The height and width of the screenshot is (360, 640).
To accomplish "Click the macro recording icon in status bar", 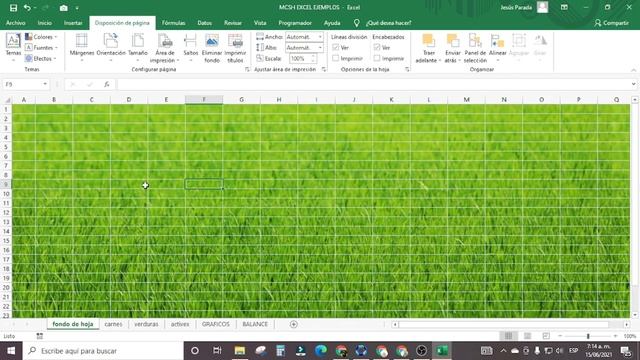I will (40, 336).
